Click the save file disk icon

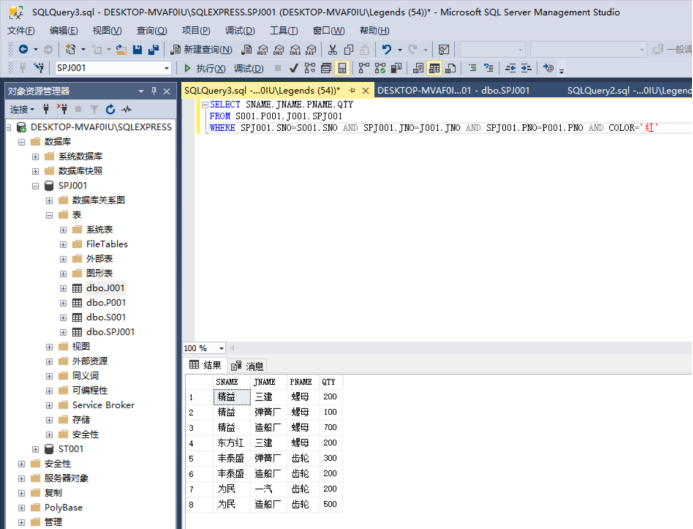(137, 49)
